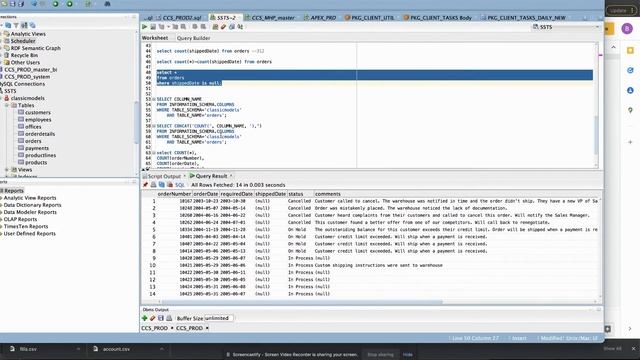The height and width of the screenshot is (360, 640).
Task: Click the Buffer Size input field
Action: click(218, 318)
